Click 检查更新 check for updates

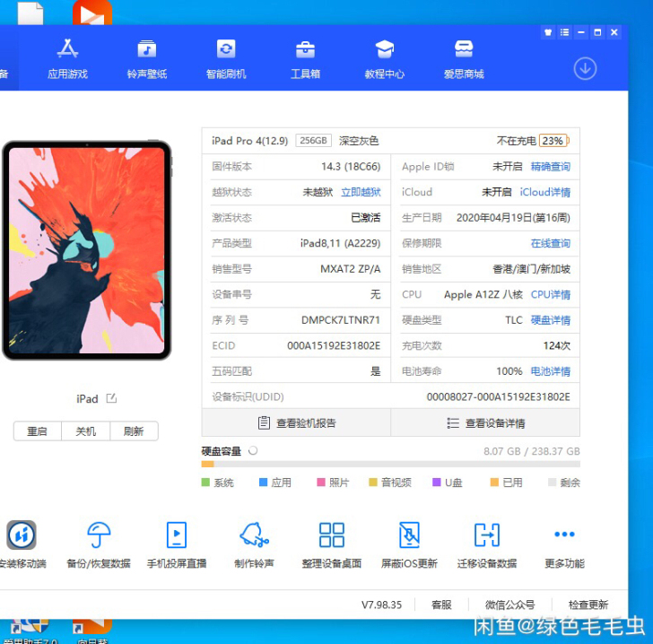tap(588, 605)
